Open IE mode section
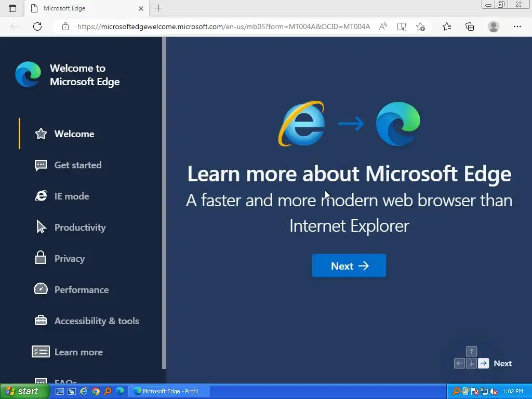The width and height of the screenshot is (532, 399). coord(72,196)
